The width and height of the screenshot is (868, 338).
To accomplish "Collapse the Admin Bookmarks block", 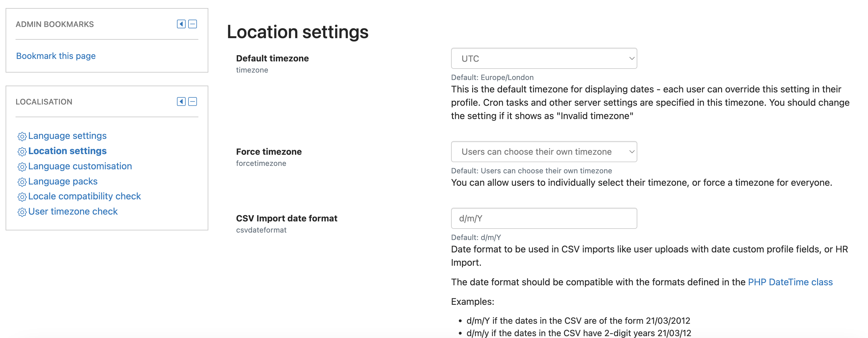I will tap(192, 24).
